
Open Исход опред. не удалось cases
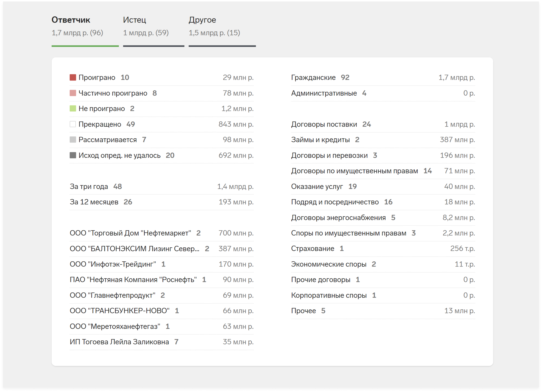point(119,155)
